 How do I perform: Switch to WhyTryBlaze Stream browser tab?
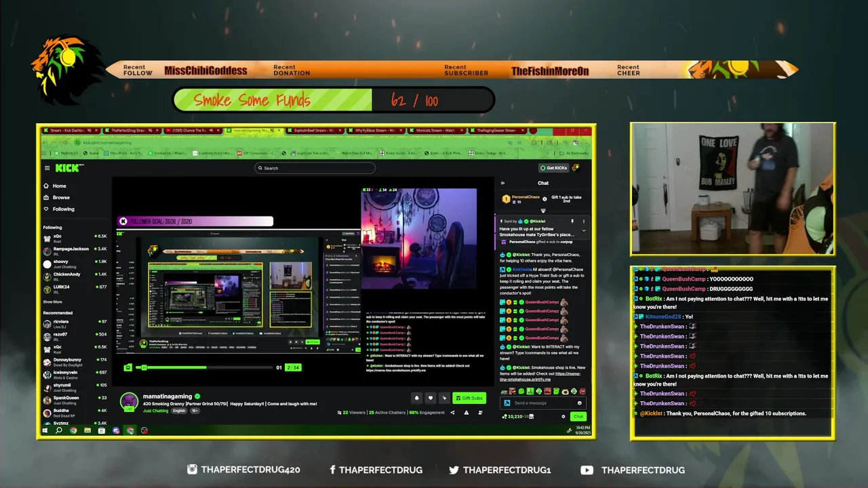[377, 130]
